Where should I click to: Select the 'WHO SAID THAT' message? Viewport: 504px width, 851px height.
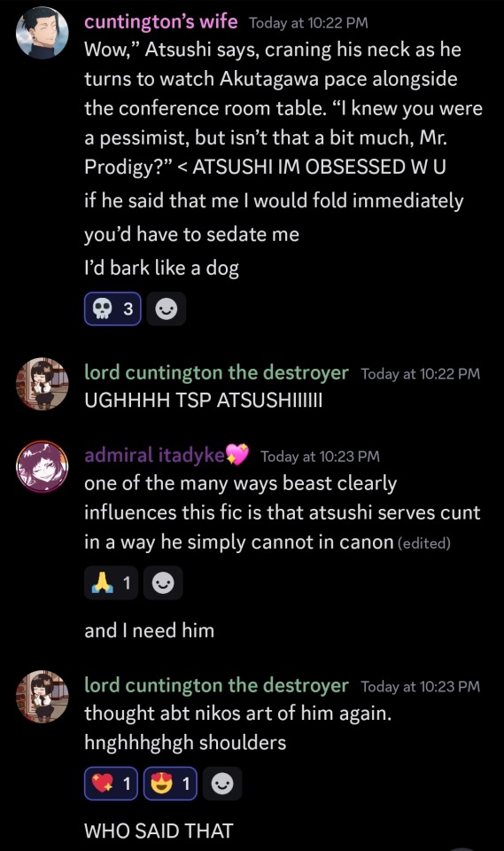tap(159, 831)
